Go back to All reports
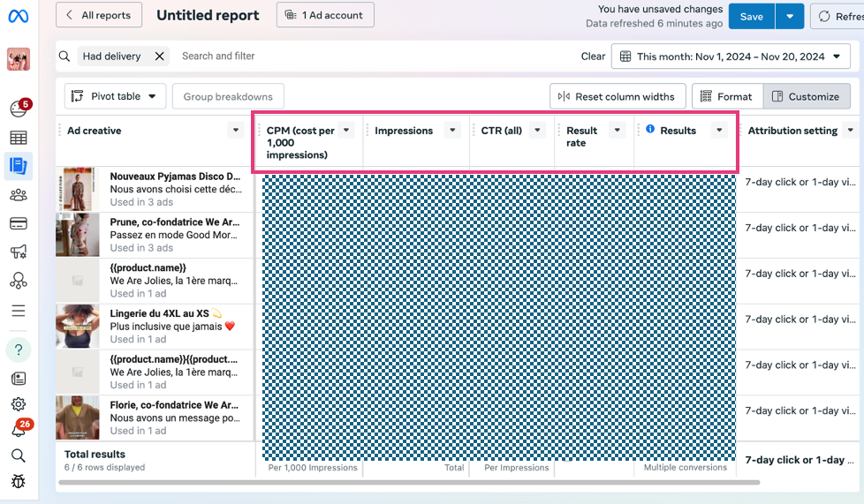864x504 pixels. [99, 15]
